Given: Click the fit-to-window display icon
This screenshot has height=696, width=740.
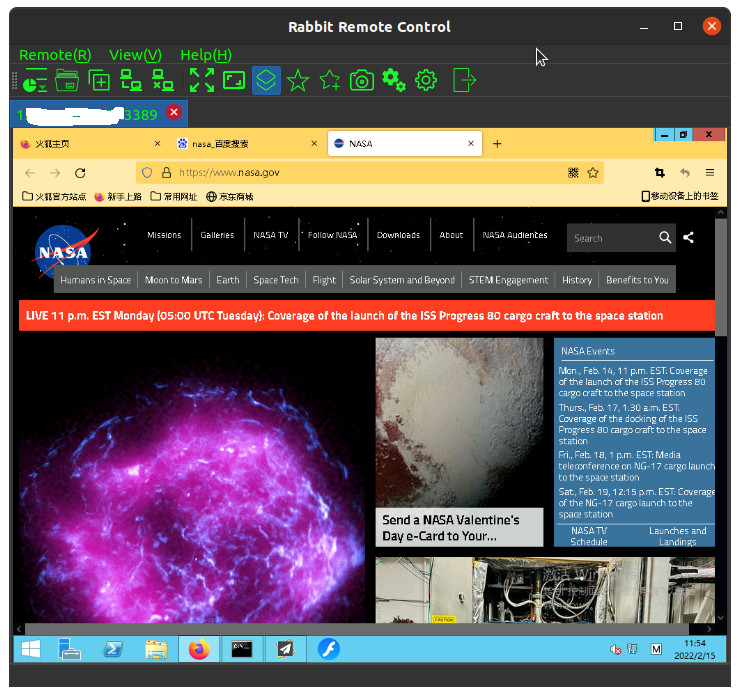Looking at the screenshot, I should [x=234, y=80].
